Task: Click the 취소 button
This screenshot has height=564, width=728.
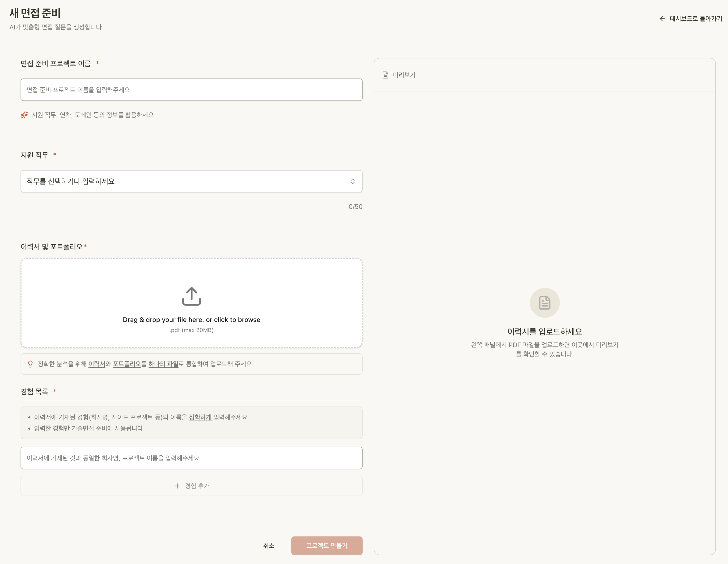Action: [x=269, y=546]
